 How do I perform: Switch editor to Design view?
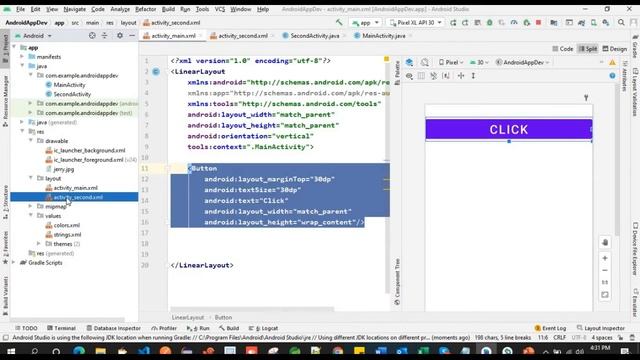coord(615,49)
